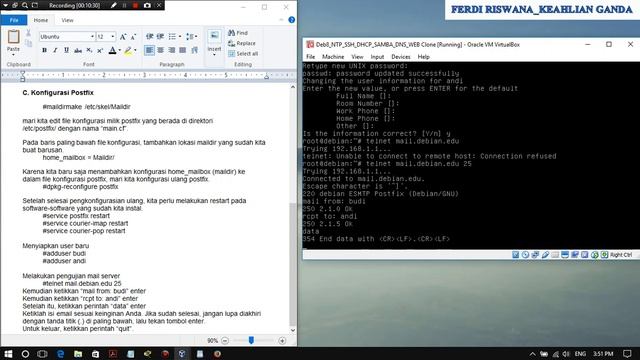Click optical disk icon in VirtualBox status bar

[x=525, y=255]
